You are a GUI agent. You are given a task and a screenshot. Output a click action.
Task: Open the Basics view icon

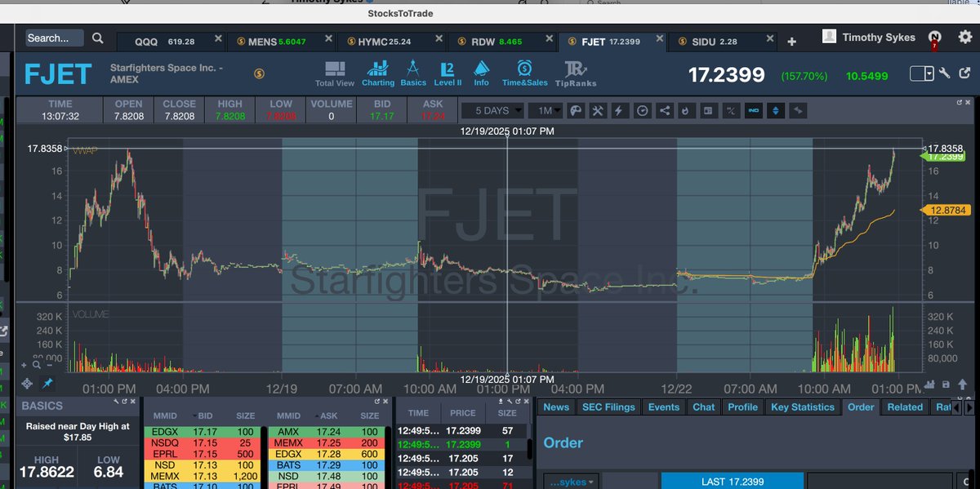pos(413,71)
